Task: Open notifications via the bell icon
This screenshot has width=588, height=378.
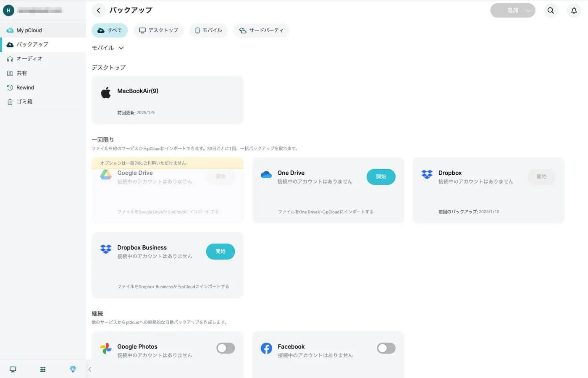Action: coord(574,10)
